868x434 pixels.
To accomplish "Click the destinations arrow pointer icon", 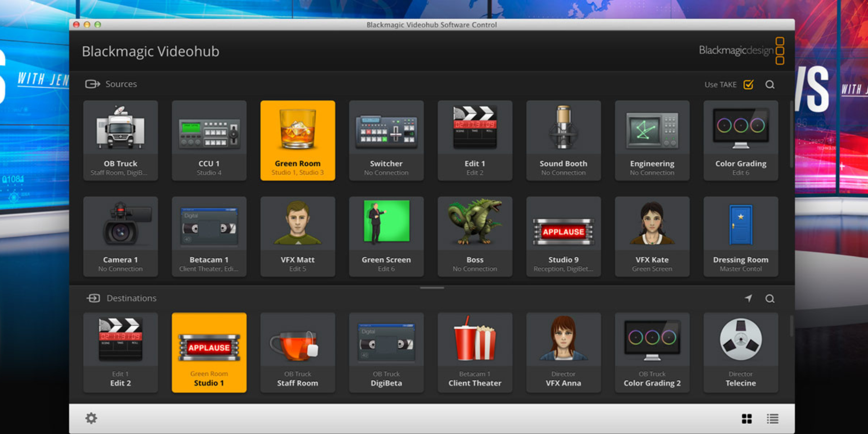I will (749, 298).
